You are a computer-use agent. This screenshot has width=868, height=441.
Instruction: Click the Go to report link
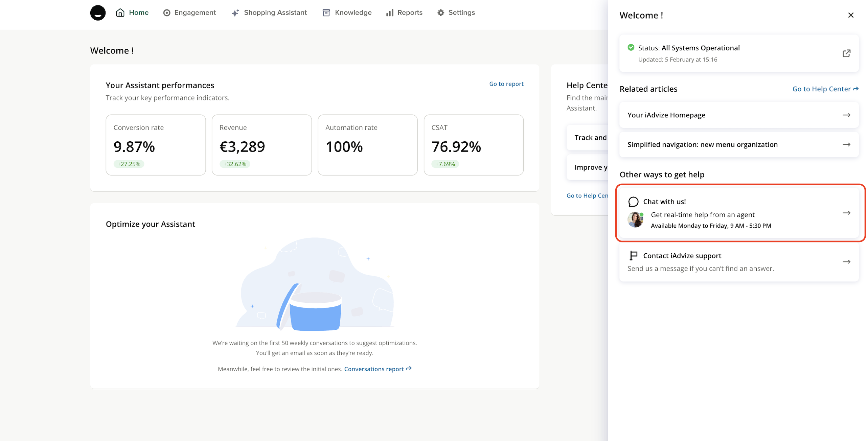click(x=506, y=84)
